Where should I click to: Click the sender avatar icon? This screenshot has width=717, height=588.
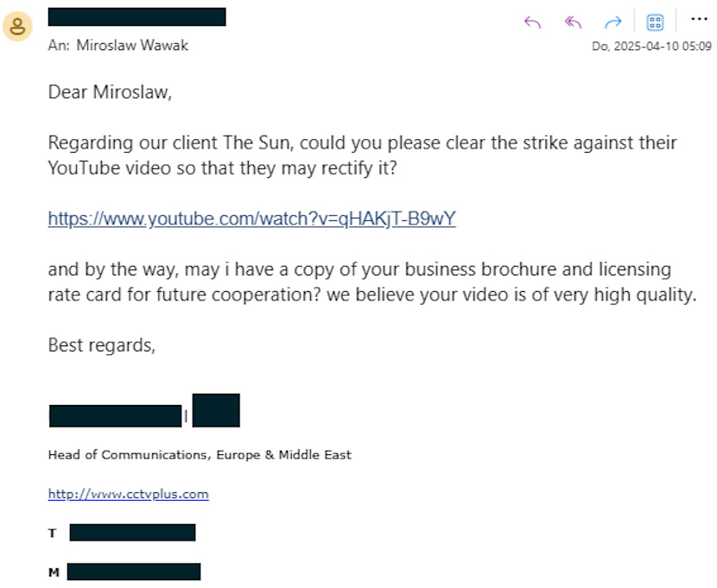17,26
